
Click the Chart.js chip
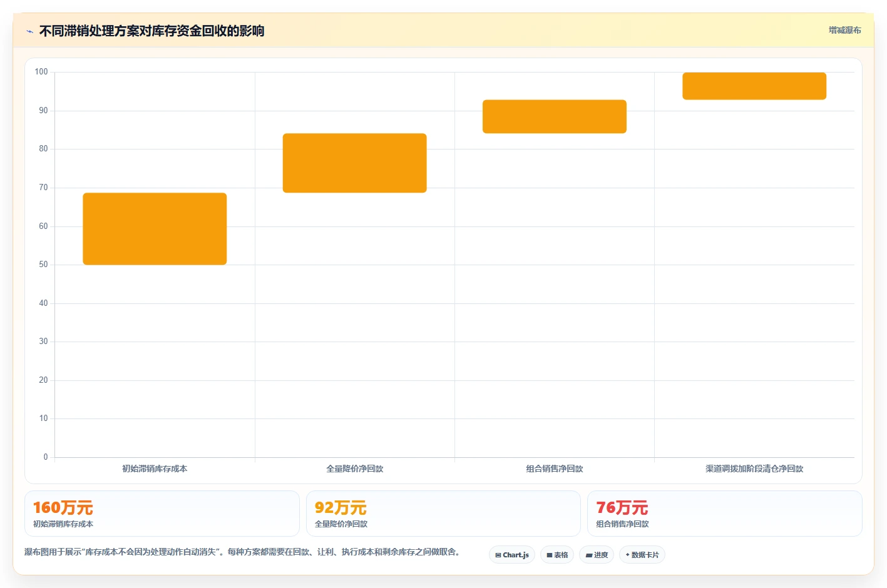[x=512, y=555]
